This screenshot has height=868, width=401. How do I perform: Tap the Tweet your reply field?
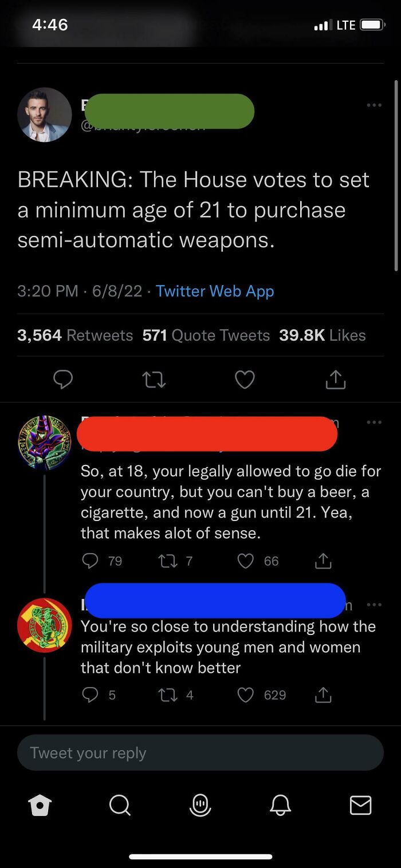200,752
